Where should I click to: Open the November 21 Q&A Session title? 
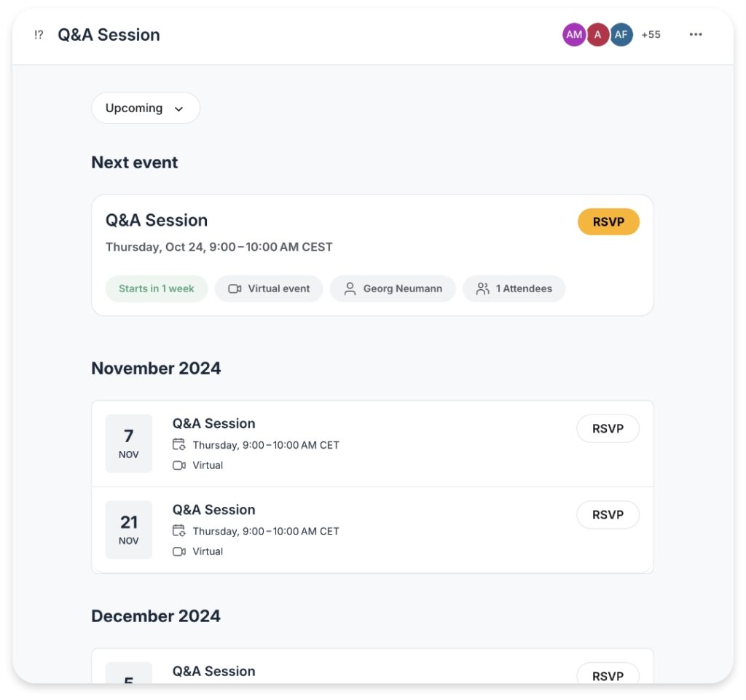click(x=213, y=509)
